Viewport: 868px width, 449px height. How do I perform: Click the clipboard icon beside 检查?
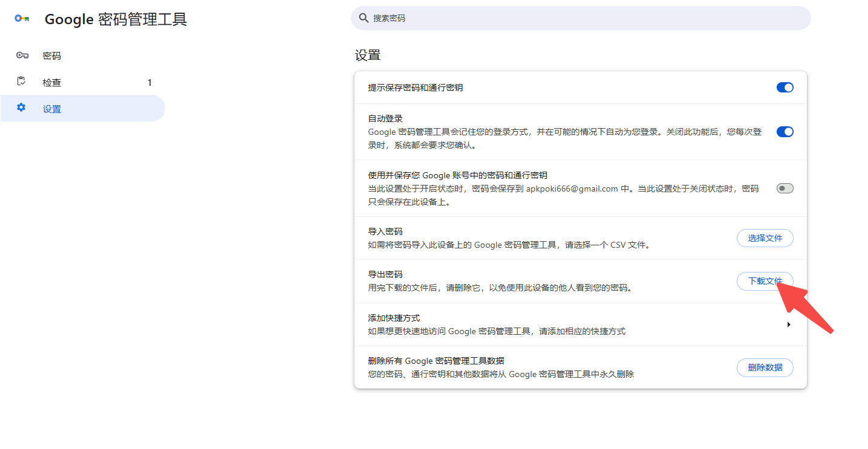click(x=22, y=82)
